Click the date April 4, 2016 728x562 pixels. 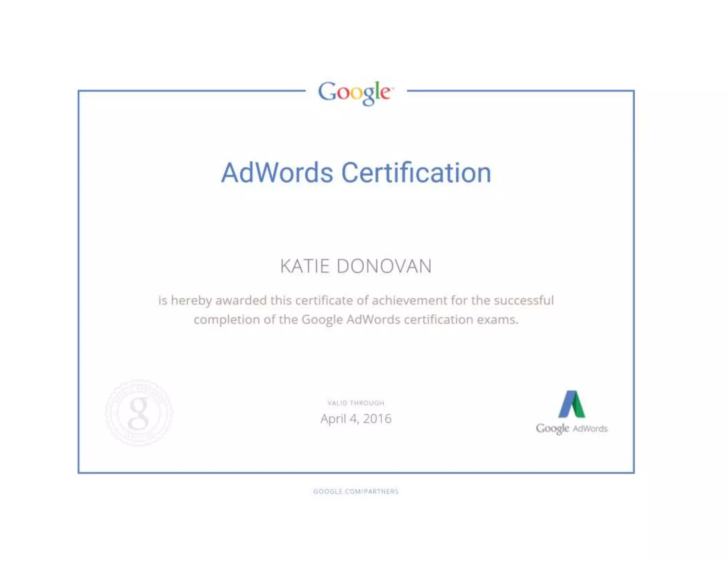click(x=356, y=419)
